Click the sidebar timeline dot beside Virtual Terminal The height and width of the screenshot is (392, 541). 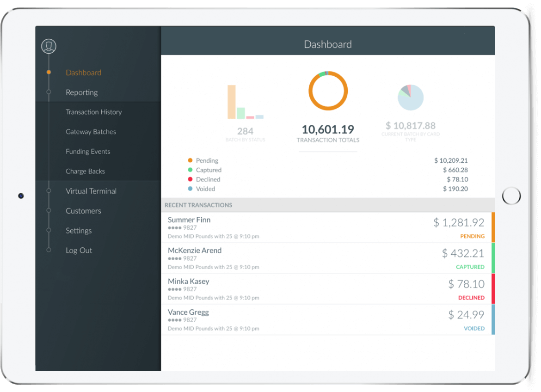coord(49,190)
